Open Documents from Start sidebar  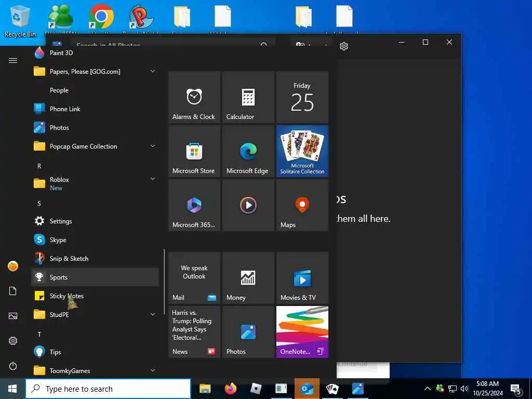(13, 291)
